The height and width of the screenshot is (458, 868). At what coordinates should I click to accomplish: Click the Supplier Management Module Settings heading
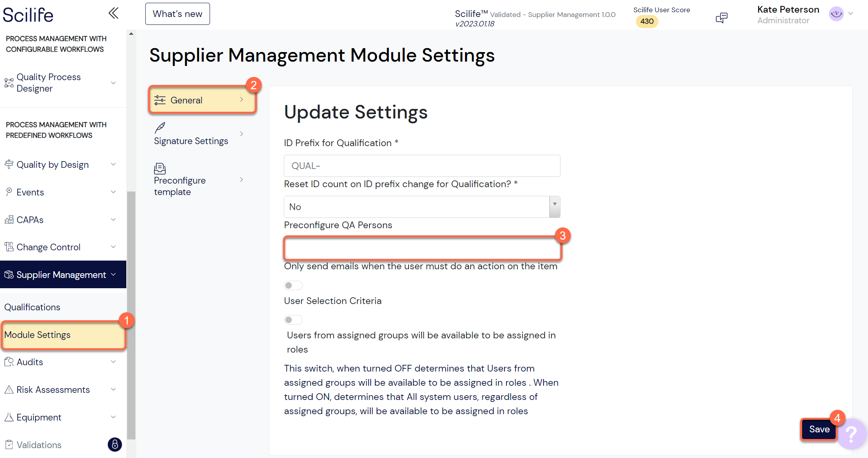point(322,55)
